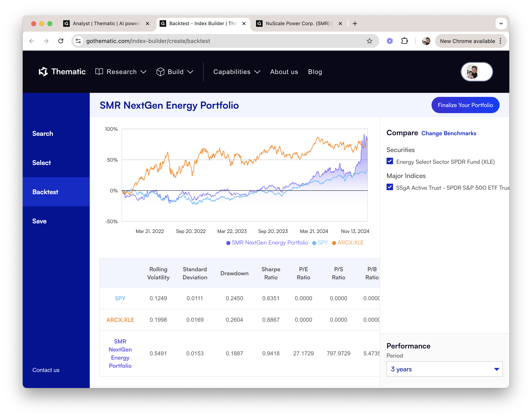
Task: Expand the Research menu chevron
Action: point(144,72)
